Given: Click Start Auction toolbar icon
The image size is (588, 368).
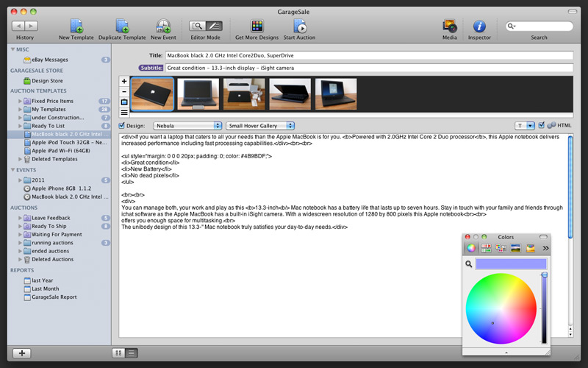Looking at the screenshot, I should [300, 26].
